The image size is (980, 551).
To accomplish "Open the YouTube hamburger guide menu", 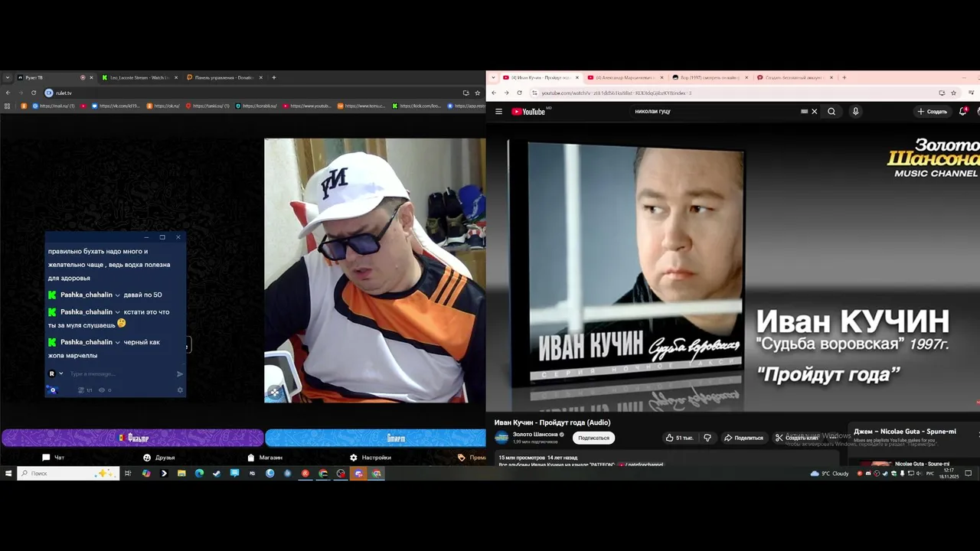I will [x=498, y=112].
